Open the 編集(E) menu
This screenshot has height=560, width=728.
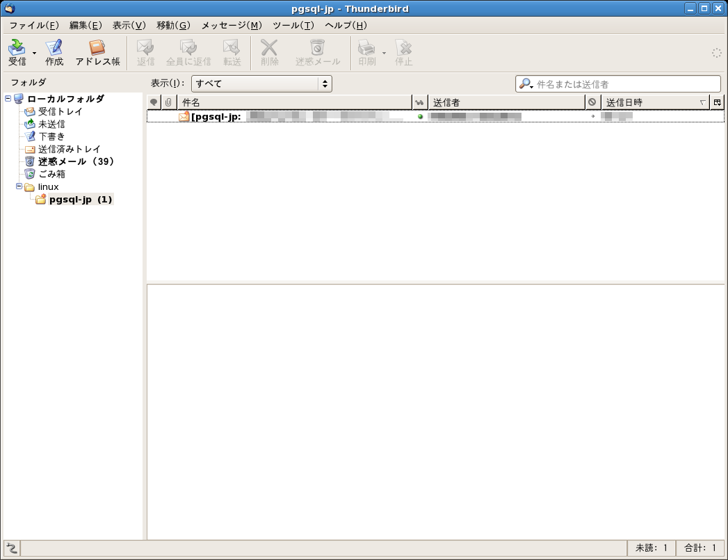click(x=86, y=25)
